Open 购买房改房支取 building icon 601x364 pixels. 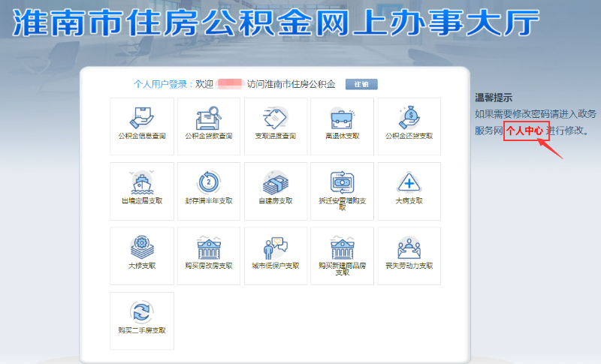(208, 248)
